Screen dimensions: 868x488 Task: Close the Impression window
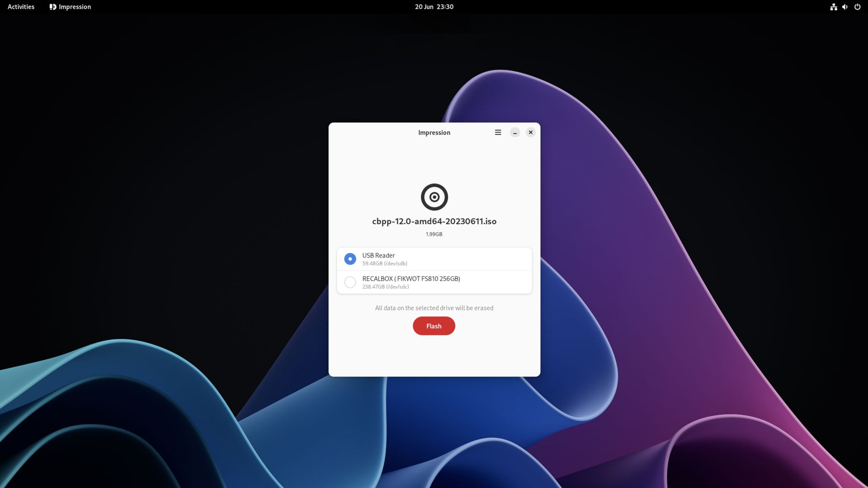[530, 132]
